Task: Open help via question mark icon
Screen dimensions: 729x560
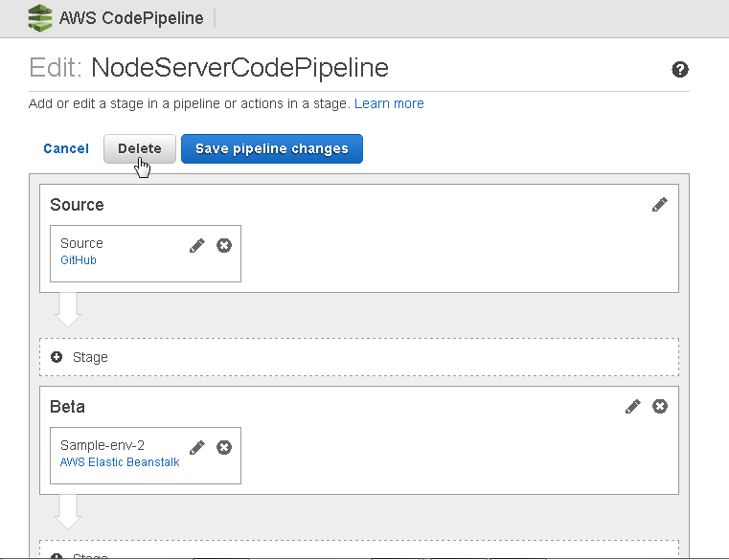Action: (x=680, y=70)
